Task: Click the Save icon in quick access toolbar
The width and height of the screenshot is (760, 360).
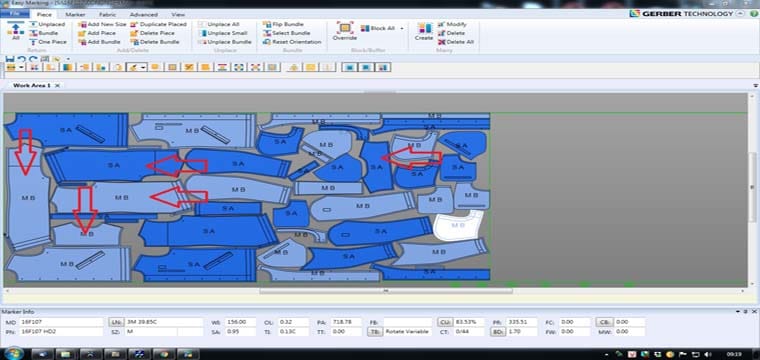Action: [10, 59]
